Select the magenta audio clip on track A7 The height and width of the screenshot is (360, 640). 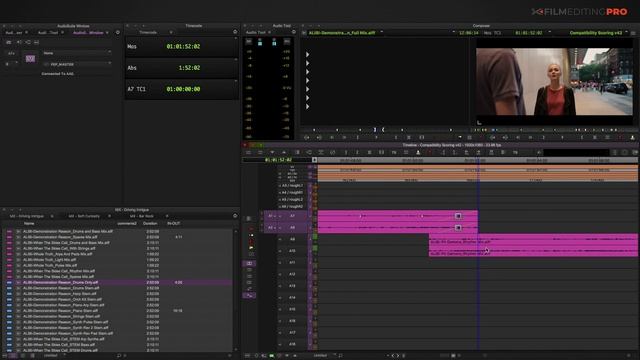398,216
